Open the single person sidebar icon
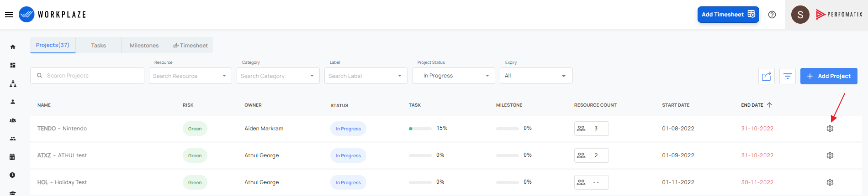Image resolution: width=868 pixels, height=196 pixels. coord(13,102)
